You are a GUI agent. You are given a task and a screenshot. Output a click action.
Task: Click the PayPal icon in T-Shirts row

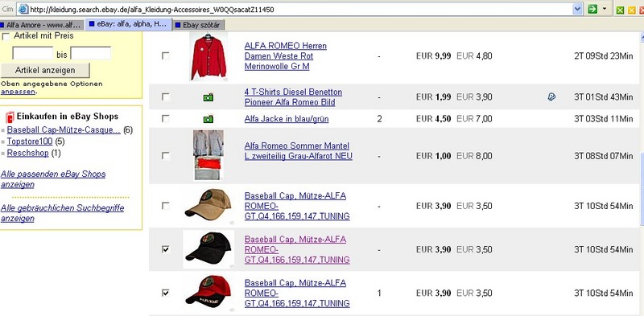551,96
